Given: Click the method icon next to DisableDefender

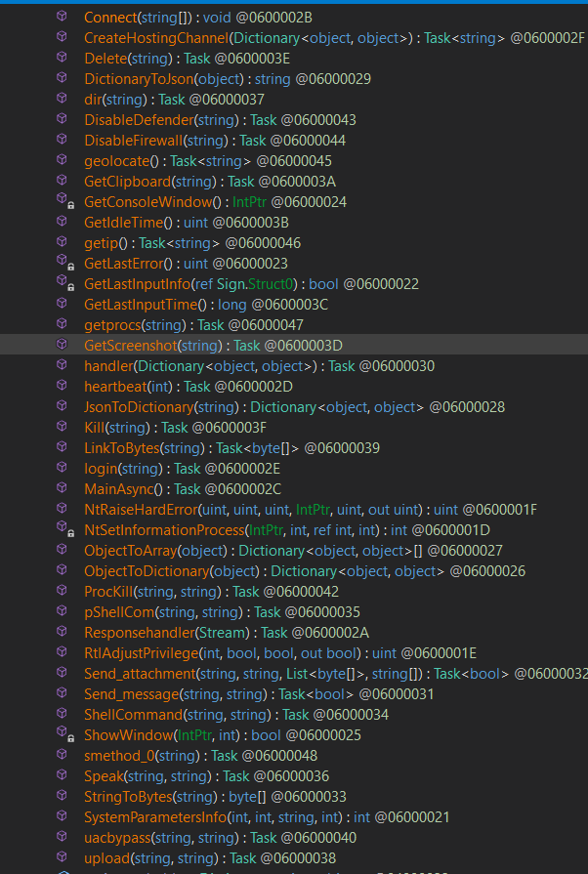Looking at the screenshot, I should click(x=63, y=119).
